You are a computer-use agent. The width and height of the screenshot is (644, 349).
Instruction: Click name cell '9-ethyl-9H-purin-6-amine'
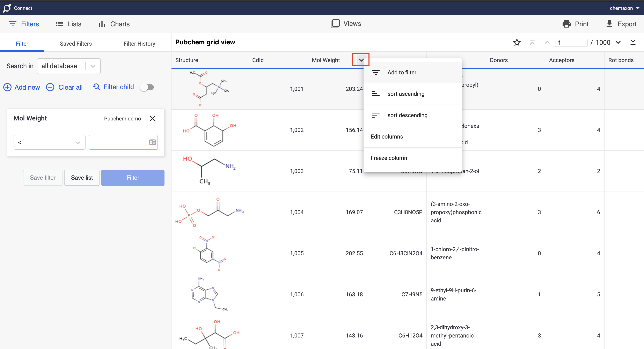click(456, 294)
